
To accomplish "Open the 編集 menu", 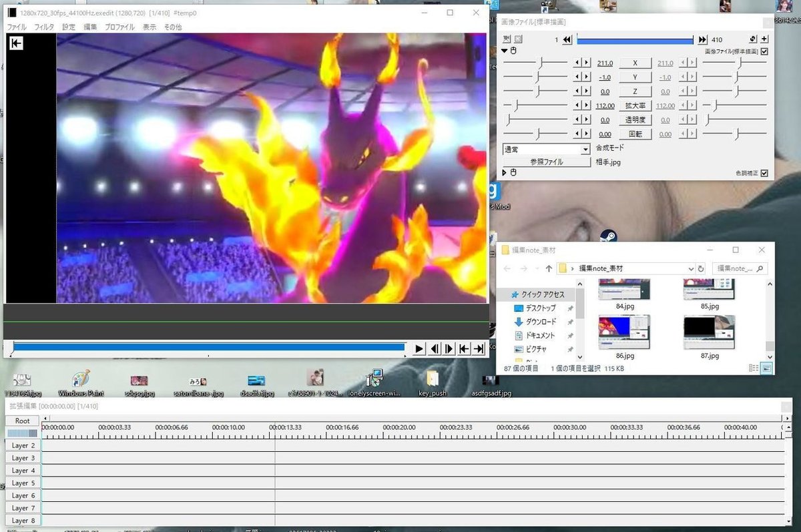I will 90,27.
